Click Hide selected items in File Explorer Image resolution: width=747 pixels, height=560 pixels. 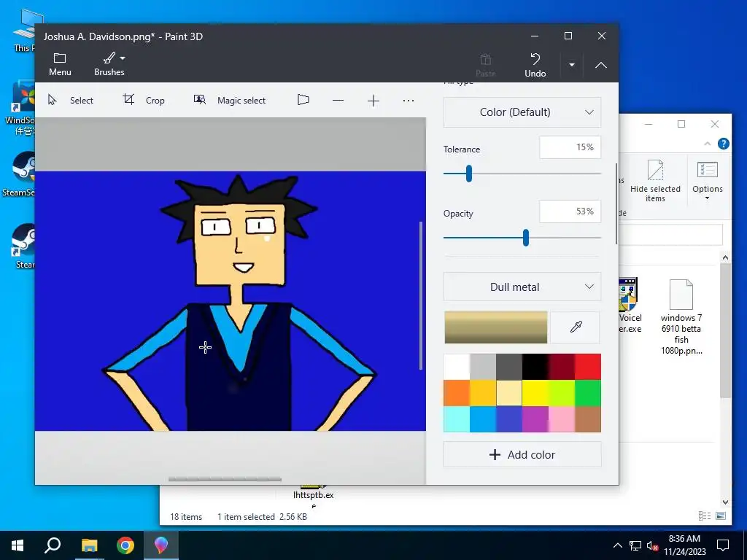point(655,181)
